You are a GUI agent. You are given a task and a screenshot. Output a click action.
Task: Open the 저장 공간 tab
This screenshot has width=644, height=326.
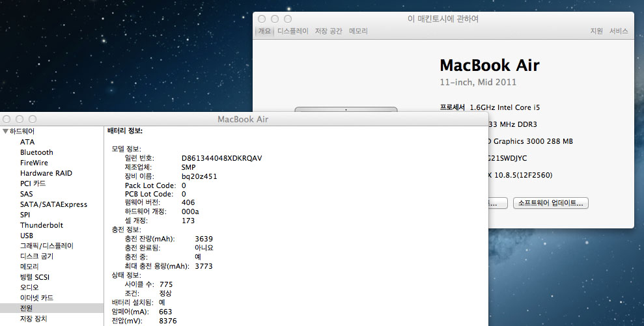(328, 31)
